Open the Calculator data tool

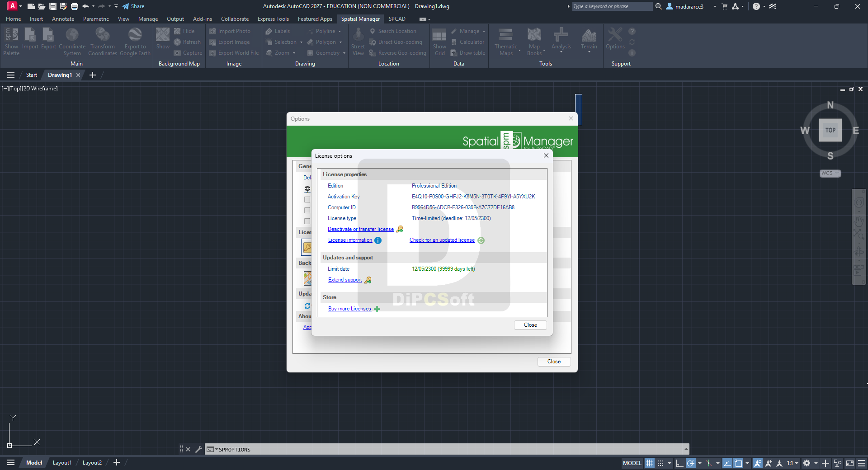tap(467, 42)
